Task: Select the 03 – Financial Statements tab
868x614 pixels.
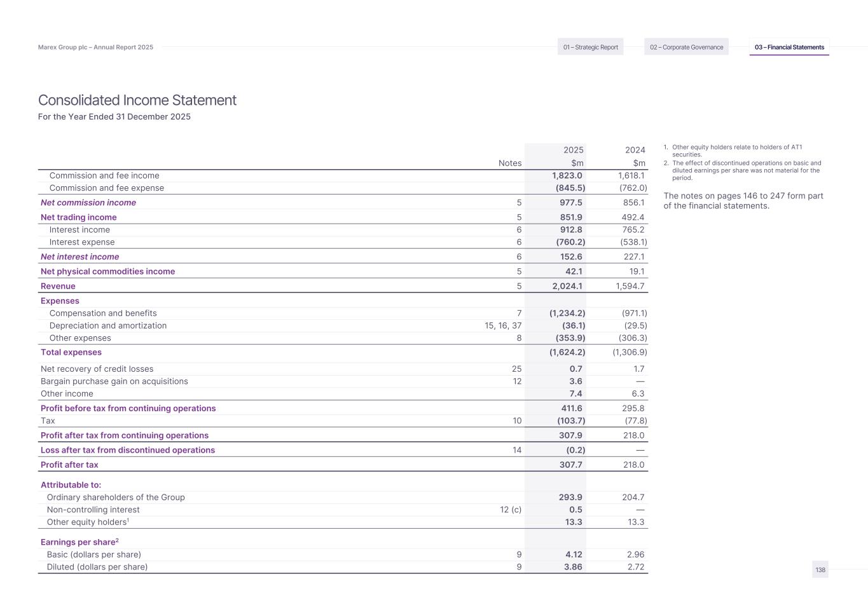Action: point(789,47)
